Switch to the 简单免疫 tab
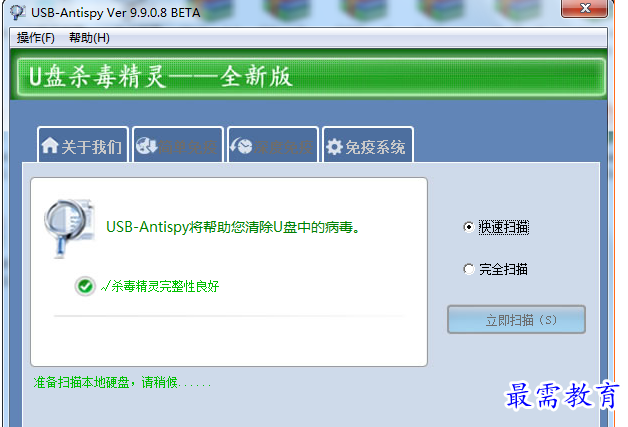 [x=178, y=145]
